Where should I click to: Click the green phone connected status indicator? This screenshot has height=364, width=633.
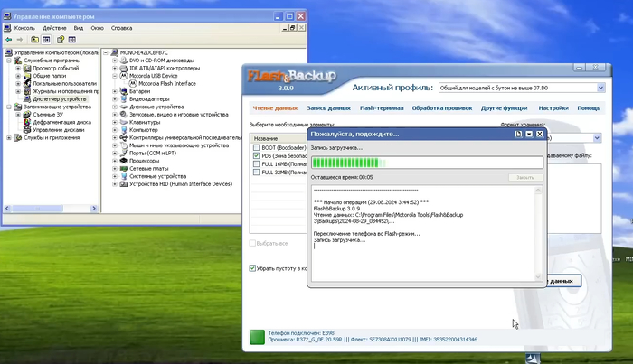pyautogui.click(x=256, y=337)
